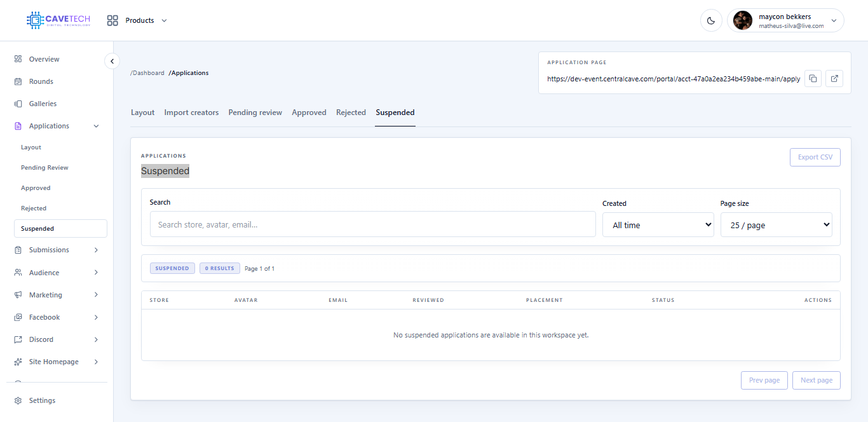Switch to the Import creators tab
The image size is (868, 422).
[191, 112]
